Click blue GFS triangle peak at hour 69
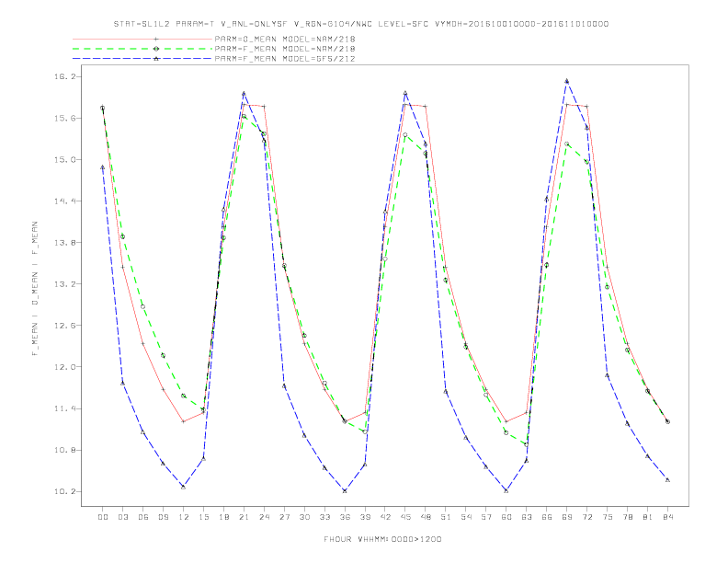Image resolution: width=728 pixels, height=563 pixels. (x=567, y=81)
